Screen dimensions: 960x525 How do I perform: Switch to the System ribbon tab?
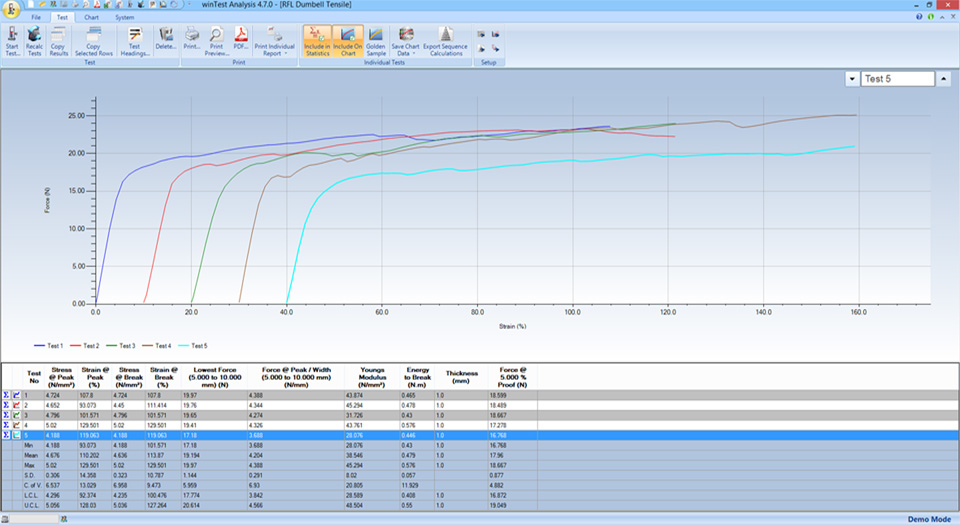[x=124, y=17]
